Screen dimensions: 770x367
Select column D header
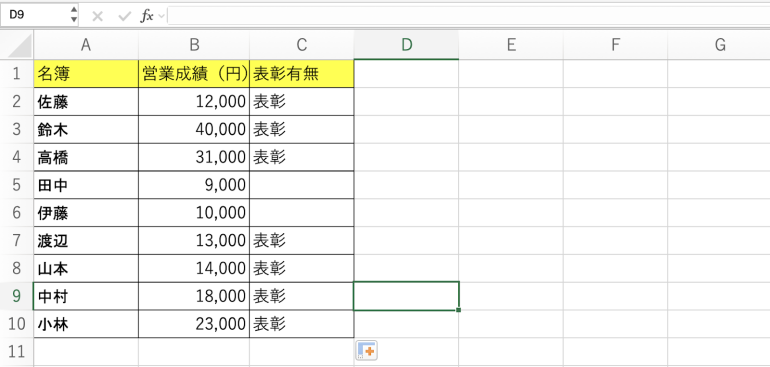[x=406, y=45]
